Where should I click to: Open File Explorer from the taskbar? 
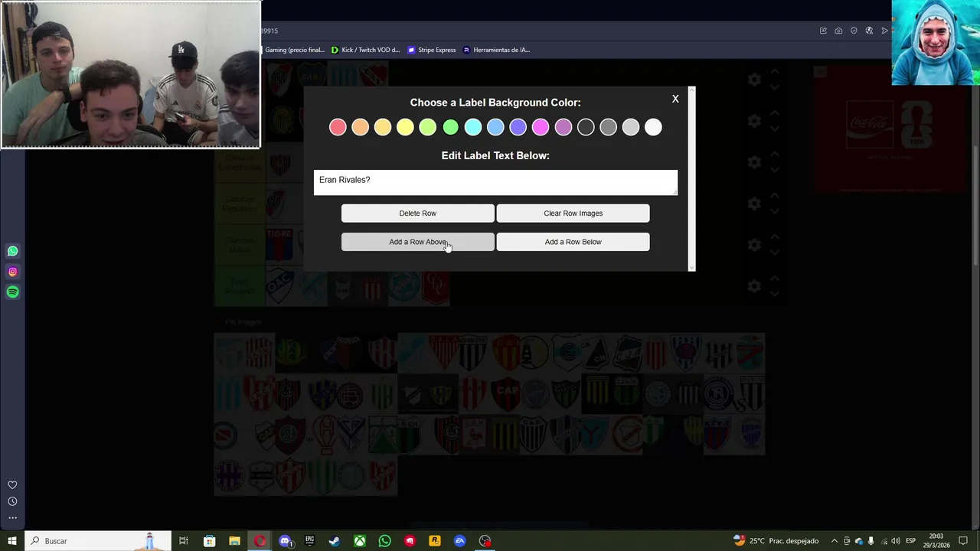(x=234, y=541)
